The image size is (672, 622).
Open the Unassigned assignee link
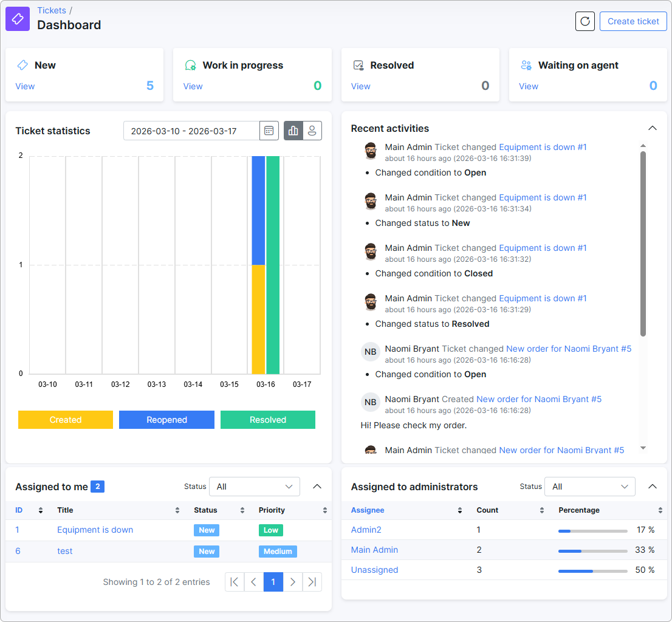tap(374, 570)
